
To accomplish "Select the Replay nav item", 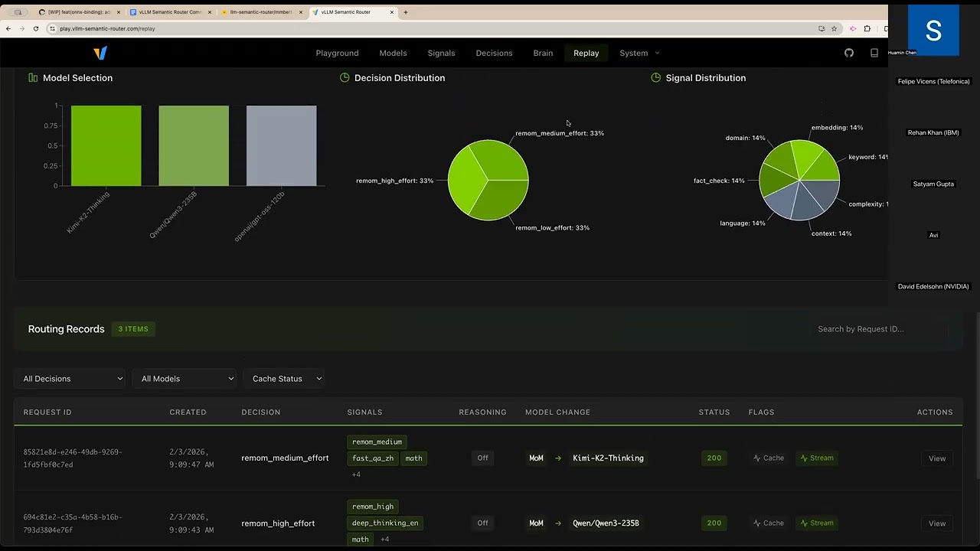I will tap(586, 53).
